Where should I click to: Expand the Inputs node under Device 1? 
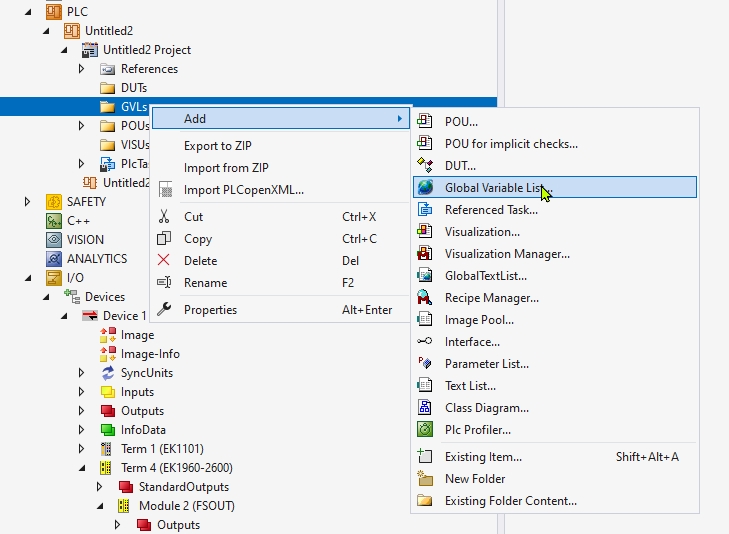(x=81, y=392)
